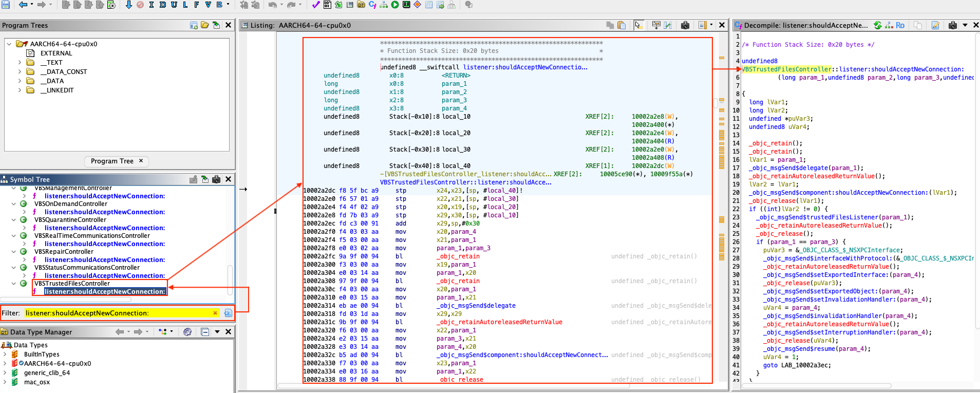Open Program Tree folder icon in panel header
This screenshot has height=393, width=980.
(x=205, y=25)
